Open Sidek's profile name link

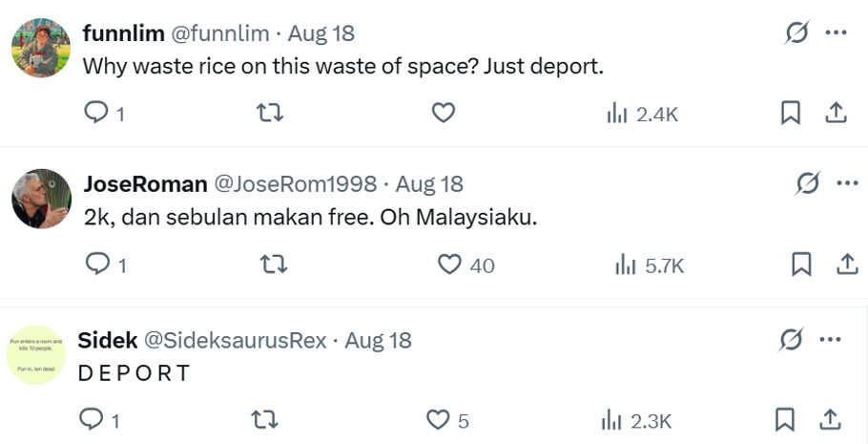pos(108,340)
